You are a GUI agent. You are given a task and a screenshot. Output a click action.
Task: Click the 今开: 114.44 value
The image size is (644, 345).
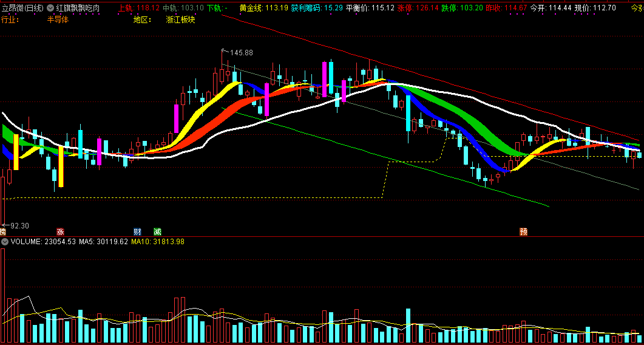click(x=551, y=7)
